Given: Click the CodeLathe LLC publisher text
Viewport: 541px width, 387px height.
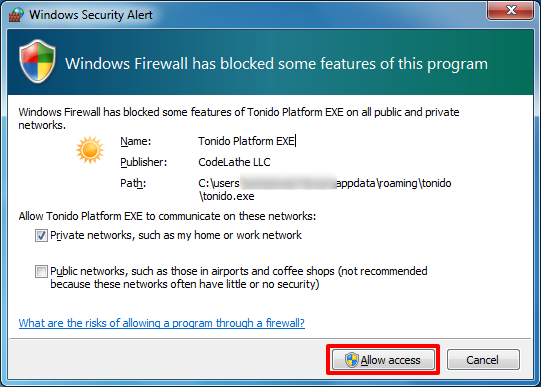Looking at the screenshot, I should [234, 162].
